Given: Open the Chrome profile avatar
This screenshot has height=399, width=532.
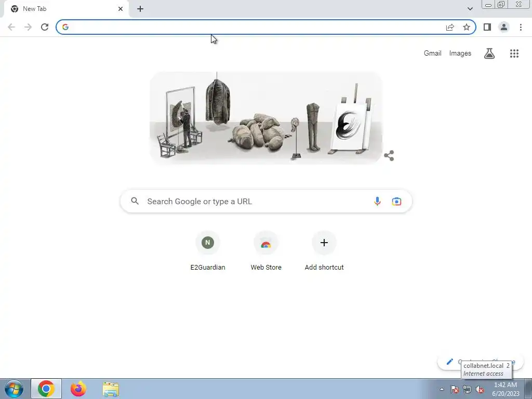Looking at the screenshot, I should click(504, 27).
